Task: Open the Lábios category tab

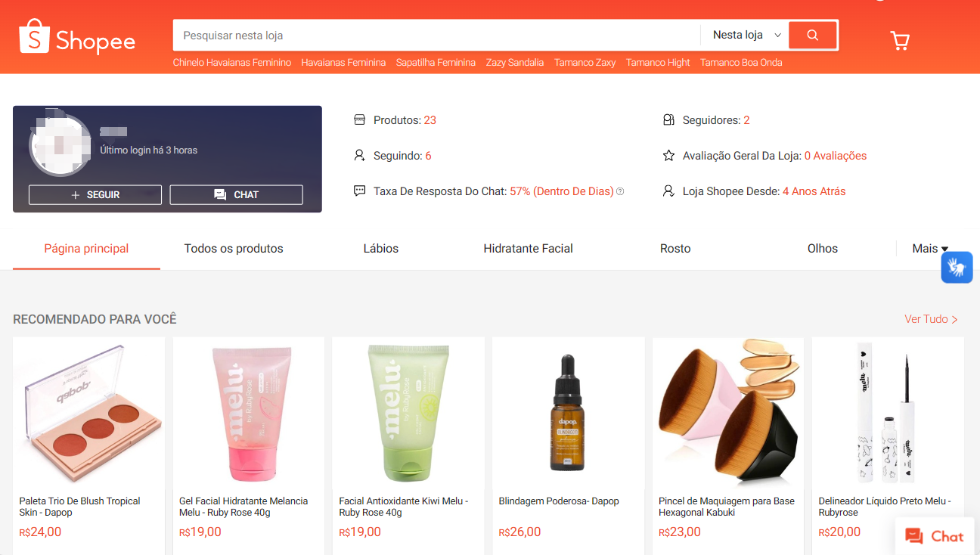Action: 380,248
